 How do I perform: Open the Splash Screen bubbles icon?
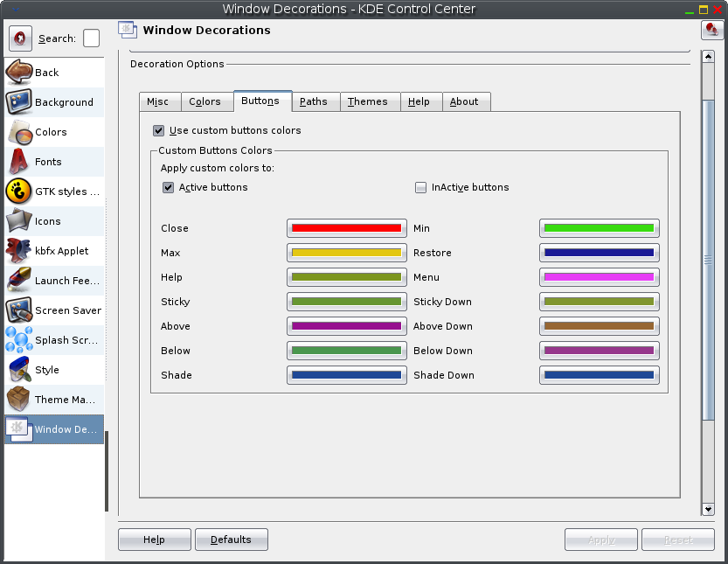coord(18,339)
